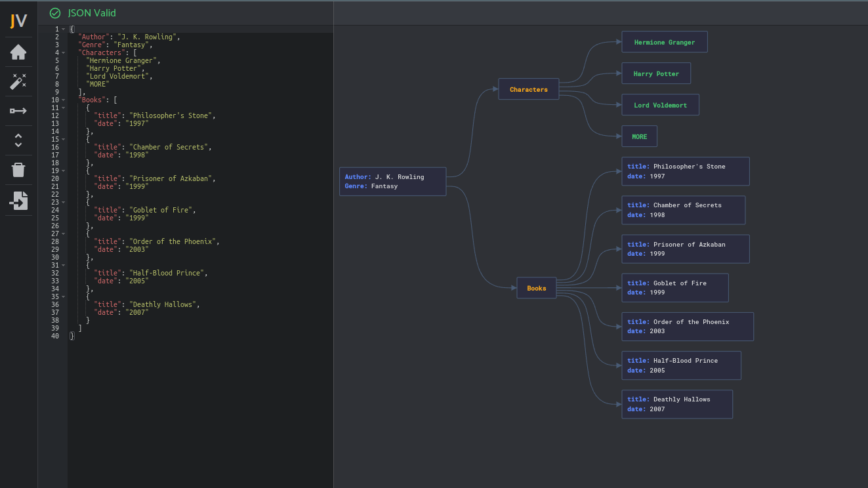Image resolution: width=868 pixels, height=488 pixels.
Task: Fold the object at line 35
Action: pyautogui.click(x=64, y=297)
